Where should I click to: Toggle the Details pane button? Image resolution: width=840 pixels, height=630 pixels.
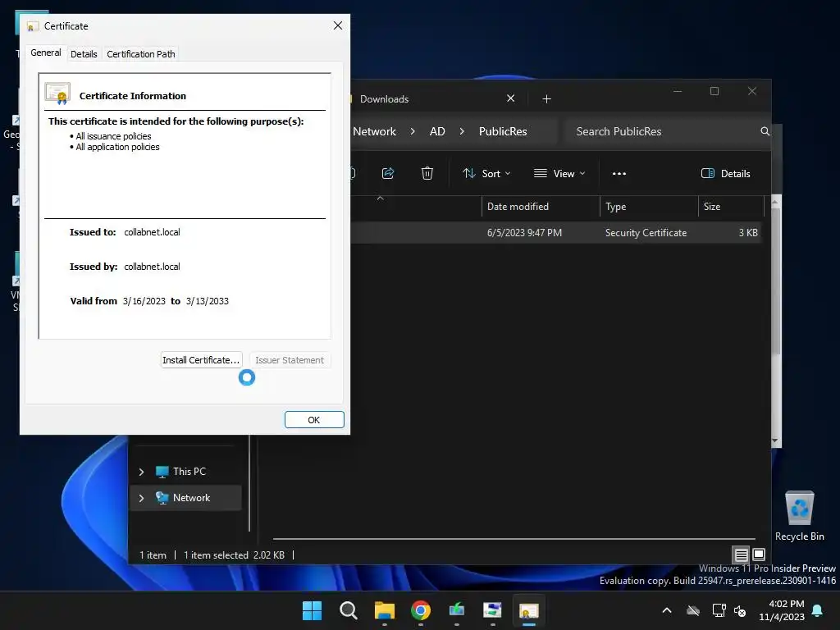[x=726, y=174]
